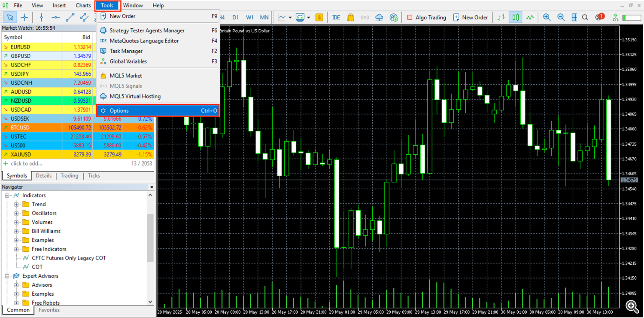The height and width of the screenshot is (318, 644).
Task: Choose Strategy Tester Agents Manager
Action: 158,31
